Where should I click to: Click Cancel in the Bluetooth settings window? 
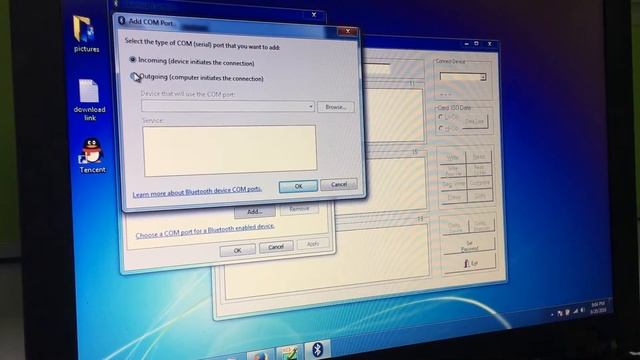[x=276, y=247]
